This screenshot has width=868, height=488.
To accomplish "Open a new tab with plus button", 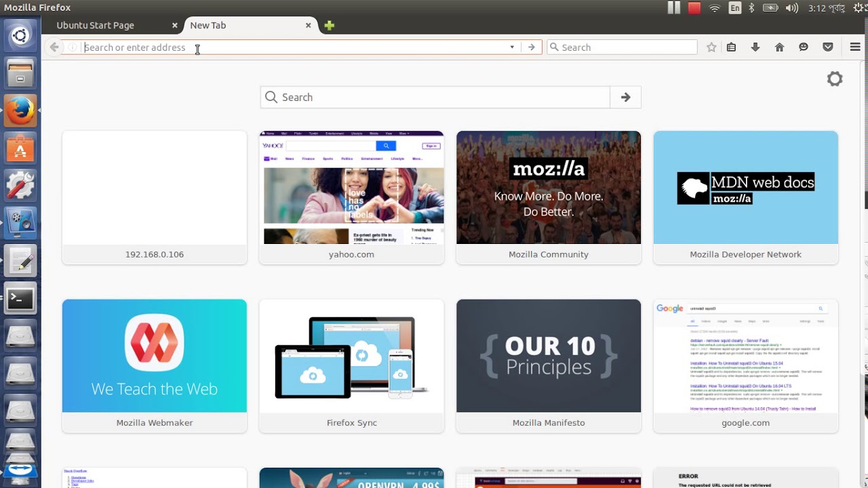I will point(329,25).
